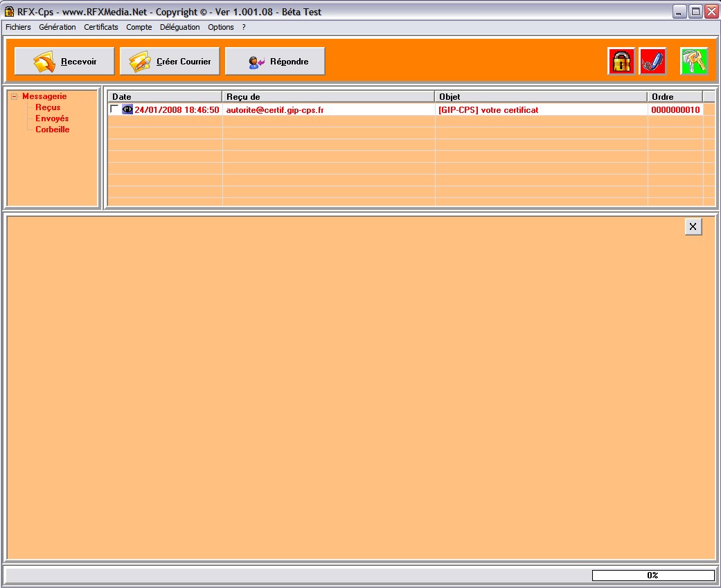
Task: Sort messages by the Objet column header
Action: [540, 97]
